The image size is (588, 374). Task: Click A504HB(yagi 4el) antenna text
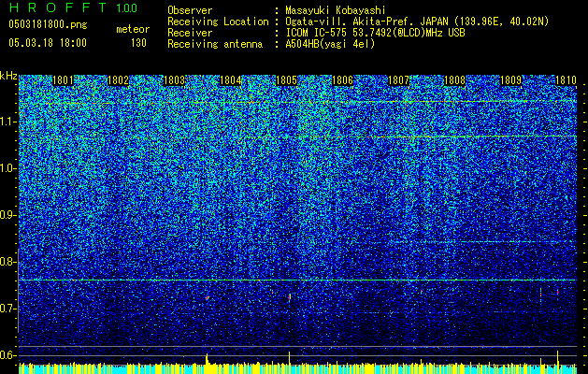(330, 44)
